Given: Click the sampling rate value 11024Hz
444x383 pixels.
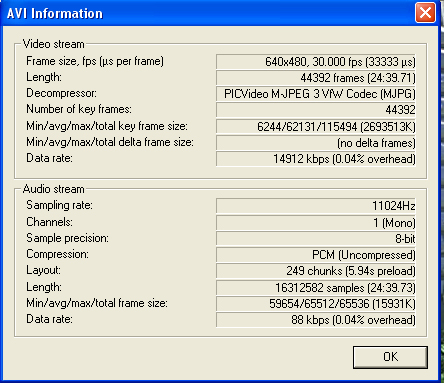Looking at the screenshot, I should tap(316, 206).
